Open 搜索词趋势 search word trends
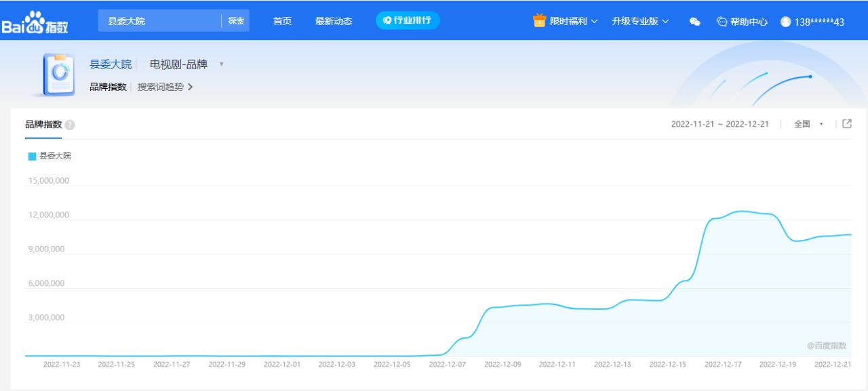Screen dimensions: 868x391 160,88
